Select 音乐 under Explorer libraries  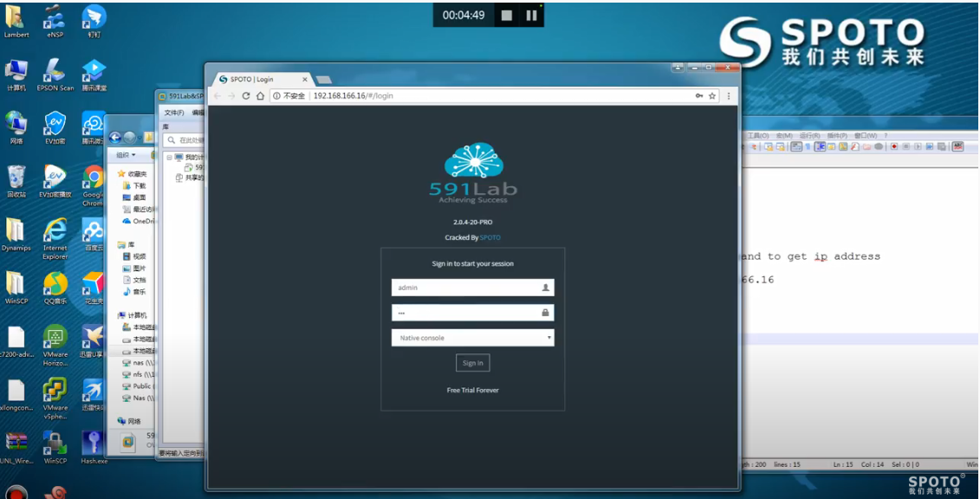click(134, 292)
